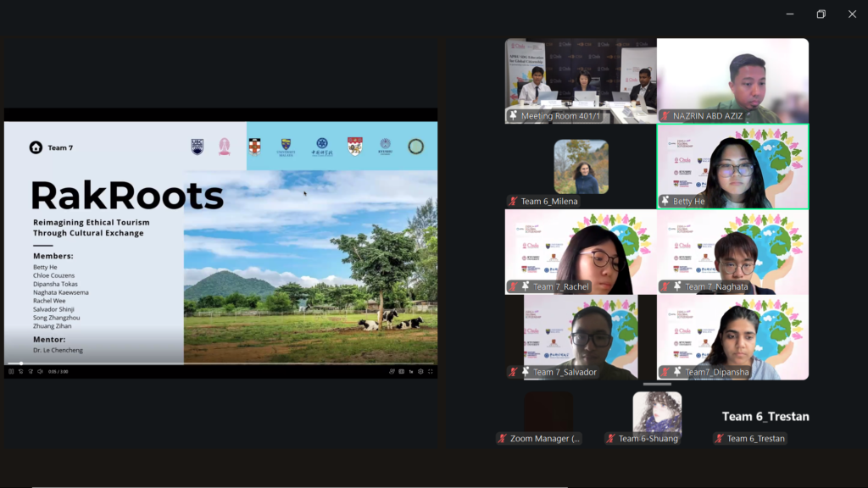
Task: Click the rewind button in the video player
Action: click(21, 372)
